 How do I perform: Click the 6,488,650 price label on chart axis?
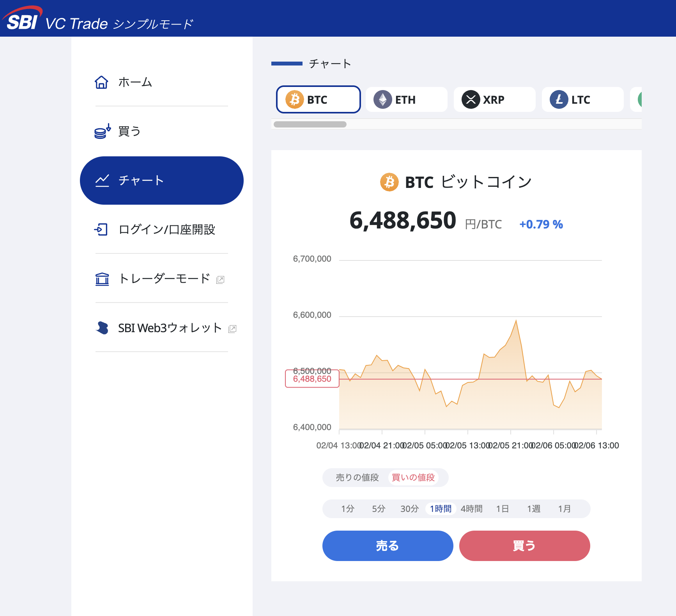312,379
